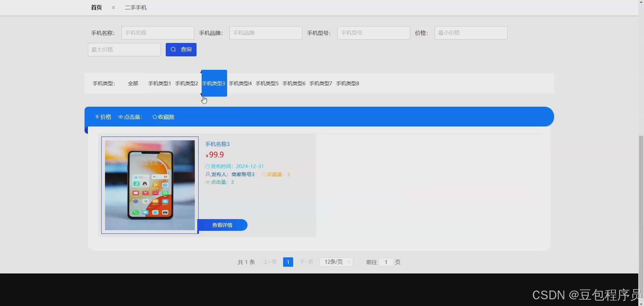Click the 查询 search button
Screen dimensions: 644x306
coord(181,50)
